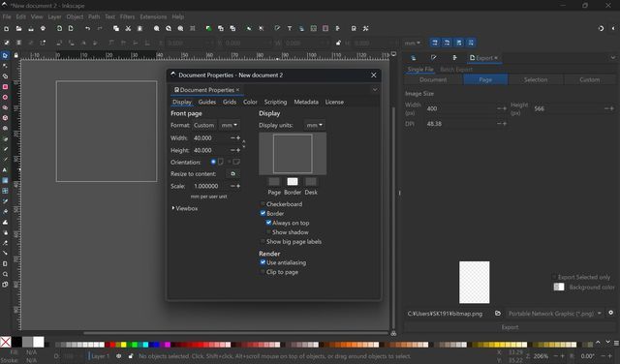Open the Layer 1 dropdown in status bar
This screenshot has width=620, height=364.
tap(99, 356)
